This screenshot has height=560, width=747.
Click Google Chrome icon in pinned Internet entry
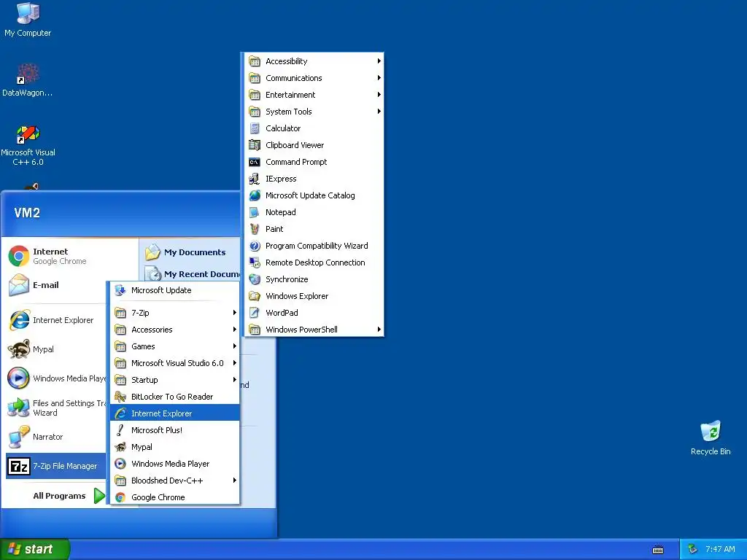click(18, 256)
